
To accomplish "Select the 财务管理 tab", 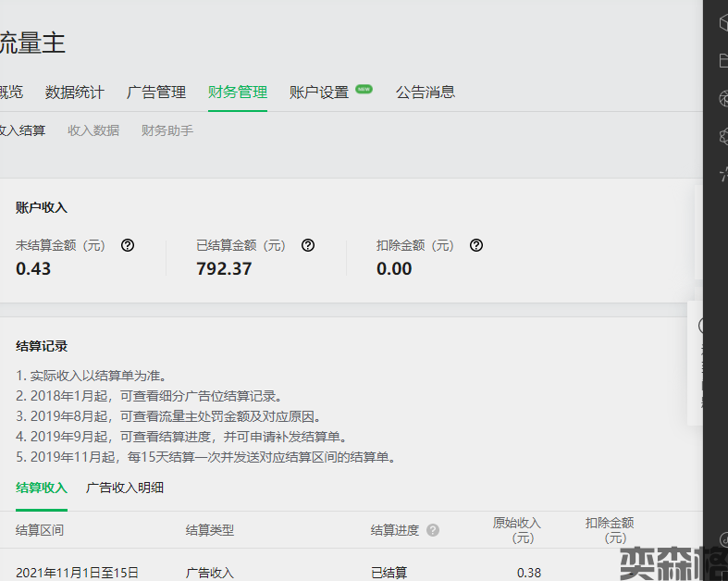I will coord(238,93).
